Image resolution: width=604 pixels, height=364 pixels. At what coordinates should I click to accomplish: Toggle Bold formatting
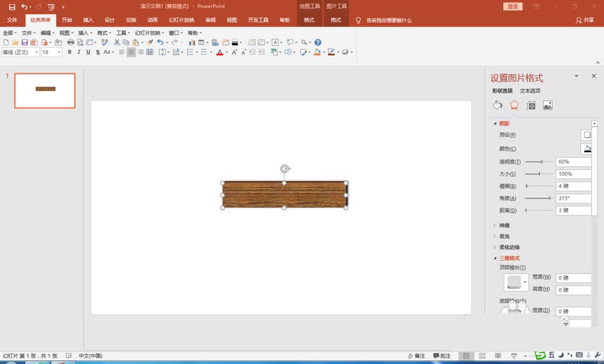(x=69, y=53)
